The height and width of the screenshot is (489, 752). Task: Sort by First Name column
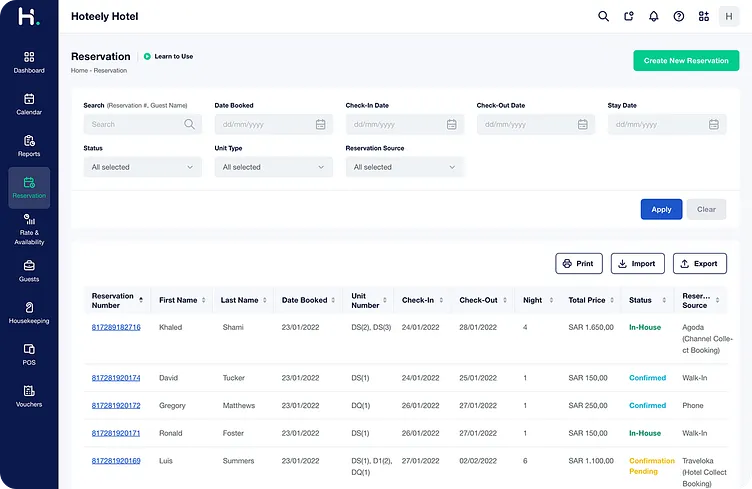tap(204, 300)
